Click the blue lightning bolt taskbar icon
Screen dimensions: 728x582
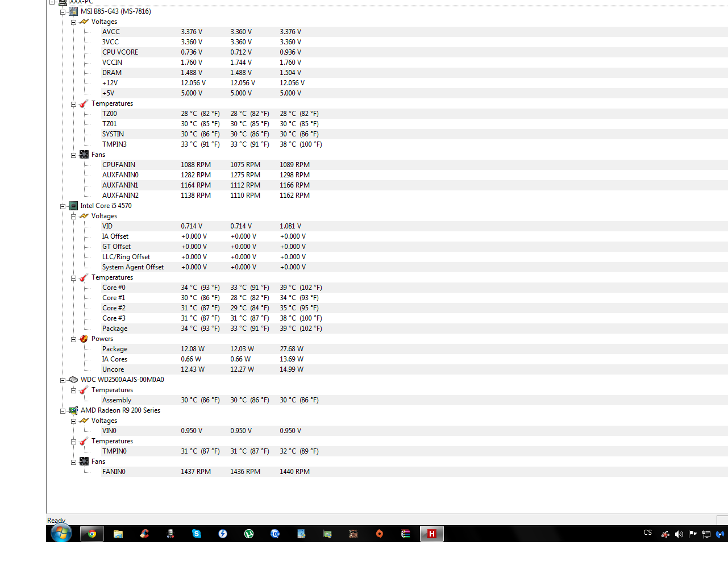[x=223, y=534]
